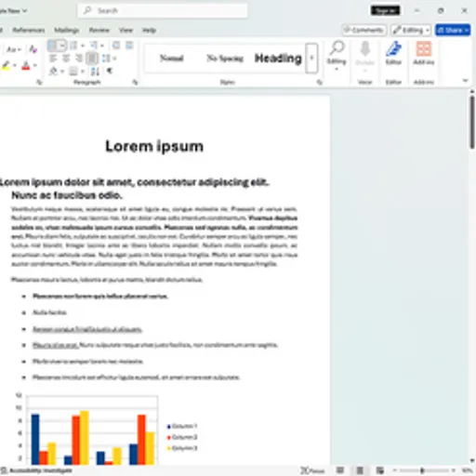
Task: Click the Shading paint bucket icon
Action: click(x=53, y=72)
